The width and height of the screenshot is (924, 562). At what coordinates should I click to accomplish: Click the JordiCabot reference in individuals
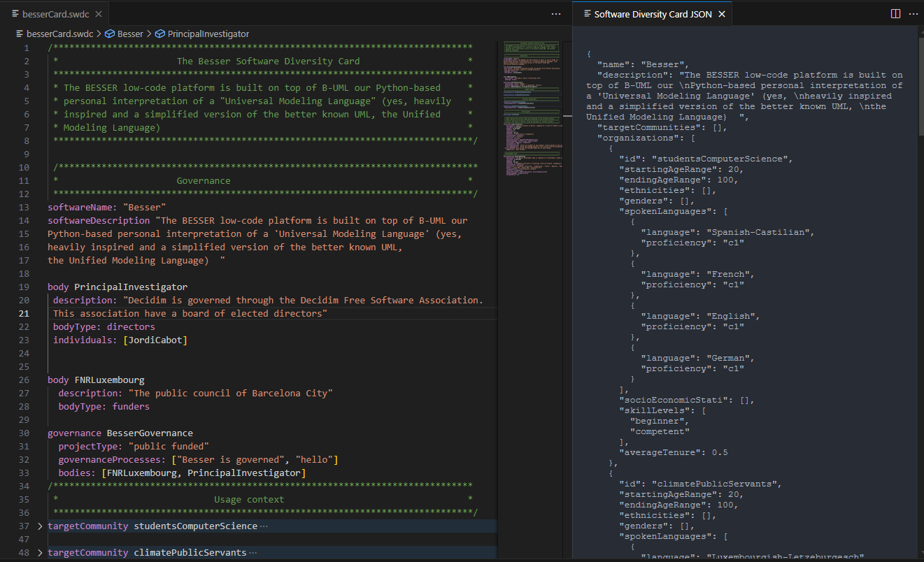[x=155, y=340]
